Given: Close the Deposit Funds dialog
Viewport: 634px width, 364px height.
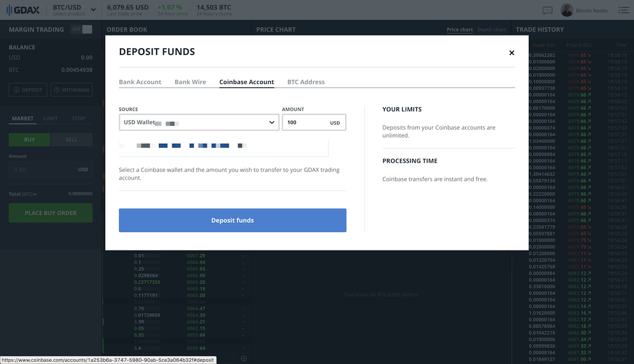Looking at the screenshot, I should (511, 53).
